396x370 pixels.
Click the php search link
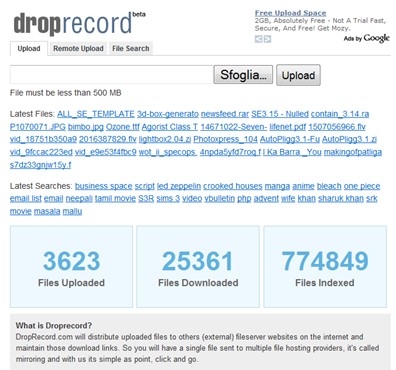[244, 199]
